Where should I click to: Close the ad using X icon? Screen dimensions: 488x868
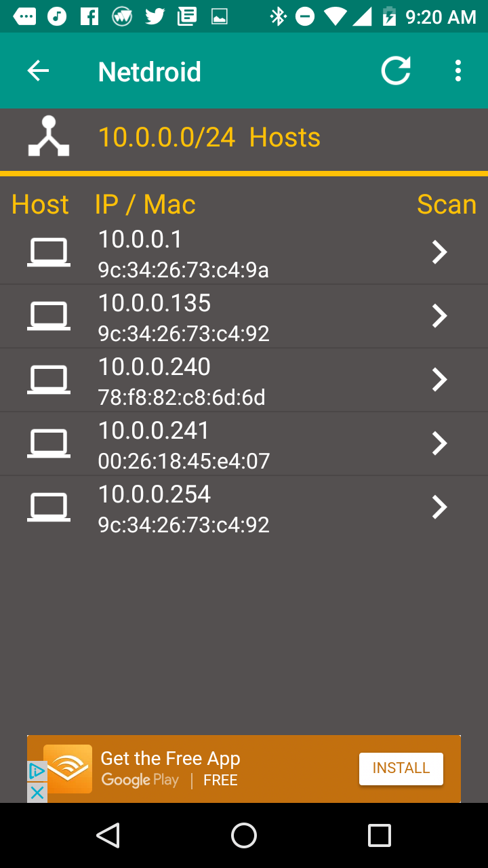pos(37,792)
